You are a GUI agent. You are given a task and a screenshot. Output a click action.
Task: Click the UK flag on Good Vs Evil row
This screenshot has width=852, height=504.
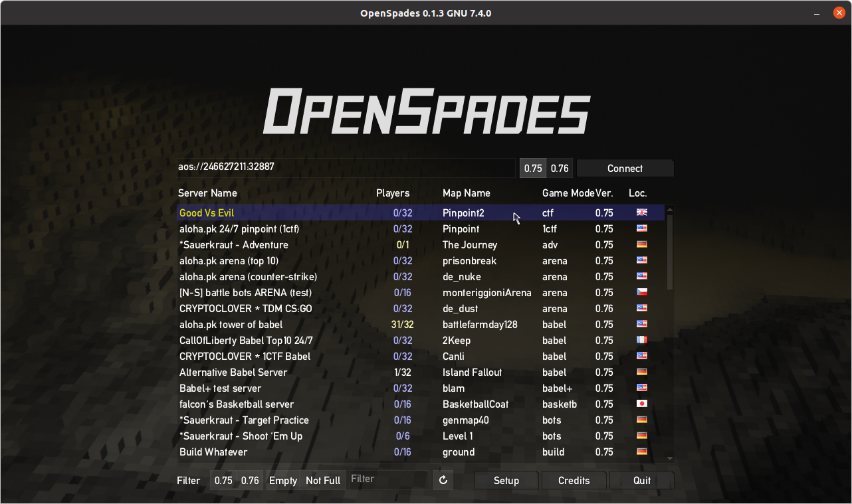click(641, 212)
